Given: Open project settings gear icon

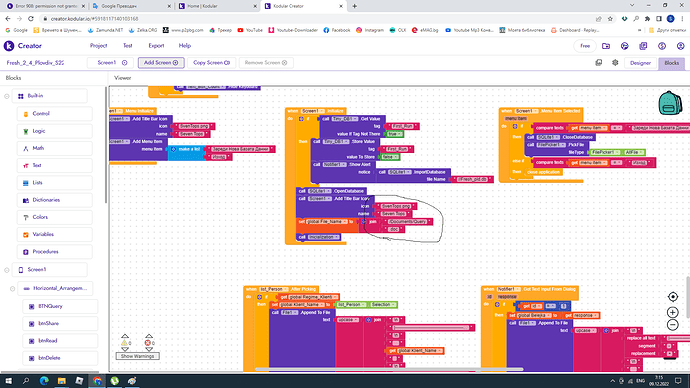Looking at the screenshot, I should 615,63.
